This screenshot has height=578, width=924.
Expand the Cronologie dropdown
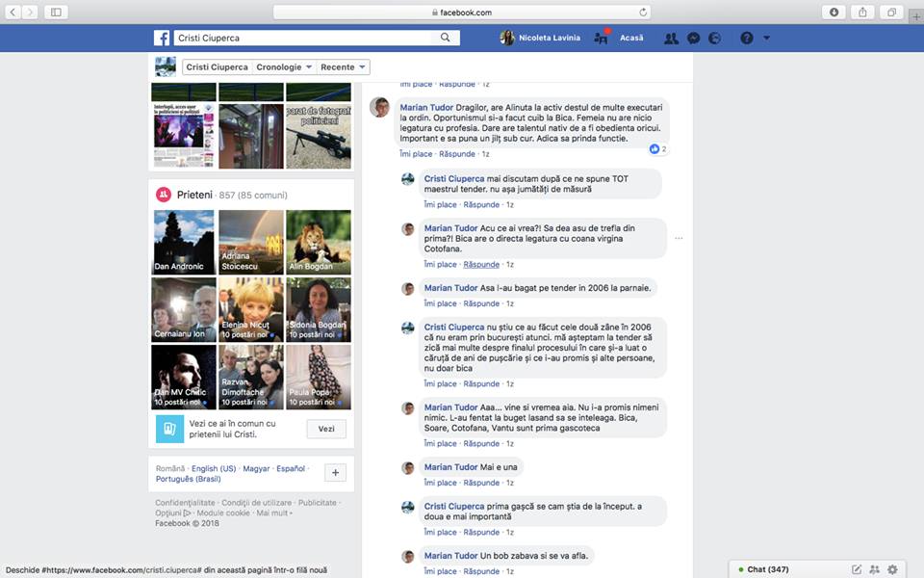point(285,67)
